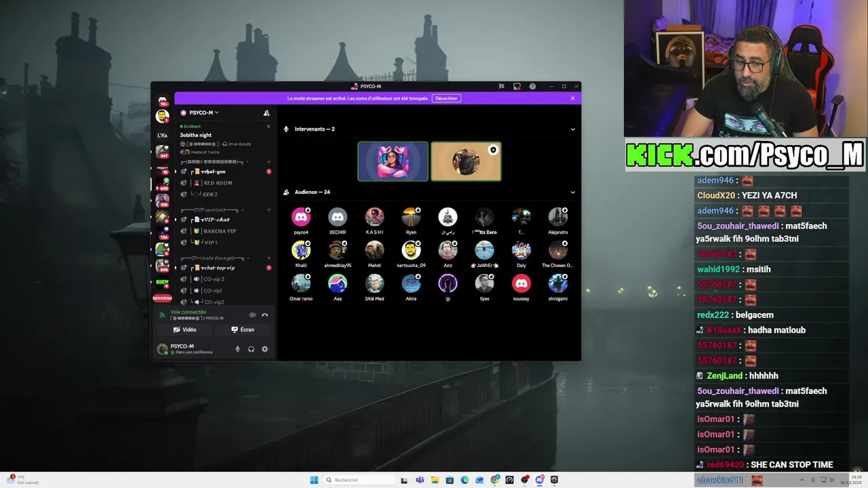The height and width of the screenshot is (488, 868).
Task: Open the clock and date in the taskbar
Action: coord(850,480)
